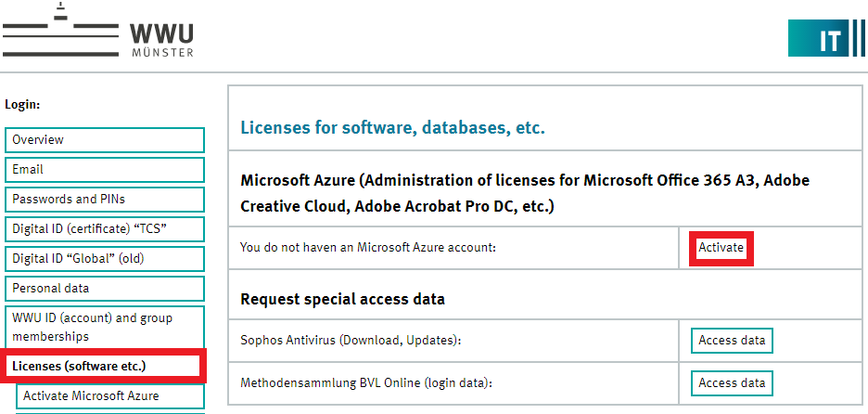Click the Microsoft Azure section heading

[518, 193]
